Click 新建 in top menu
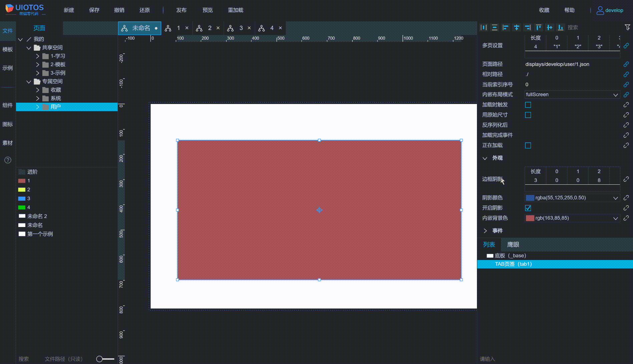Screen dimensions: 633x364 (x=69, y=10)
